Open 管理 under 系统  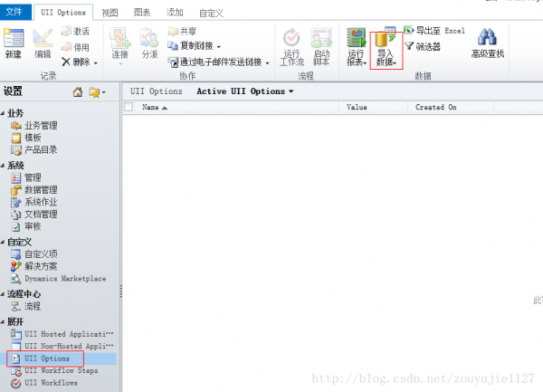click(x=26, y=177)
